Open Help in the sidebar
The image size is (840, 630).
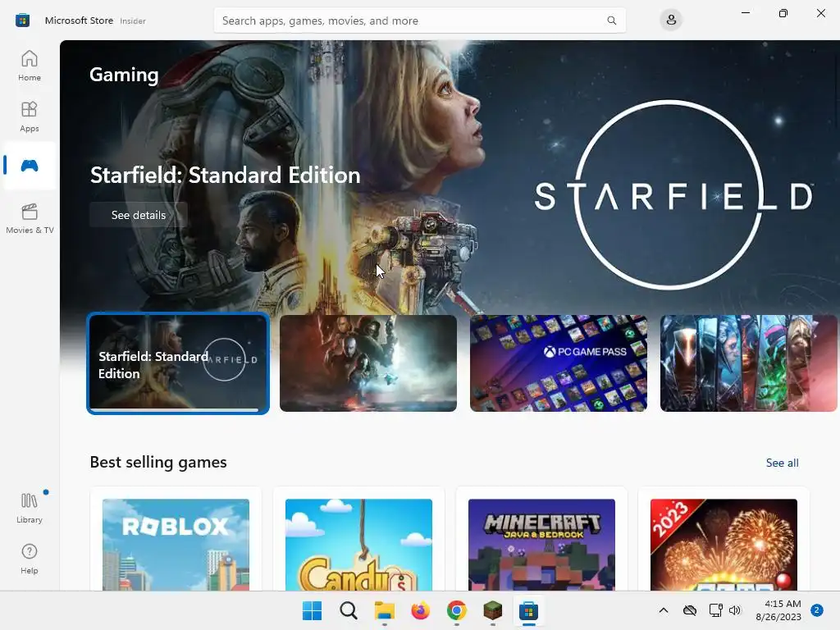(x=30, y=559)
